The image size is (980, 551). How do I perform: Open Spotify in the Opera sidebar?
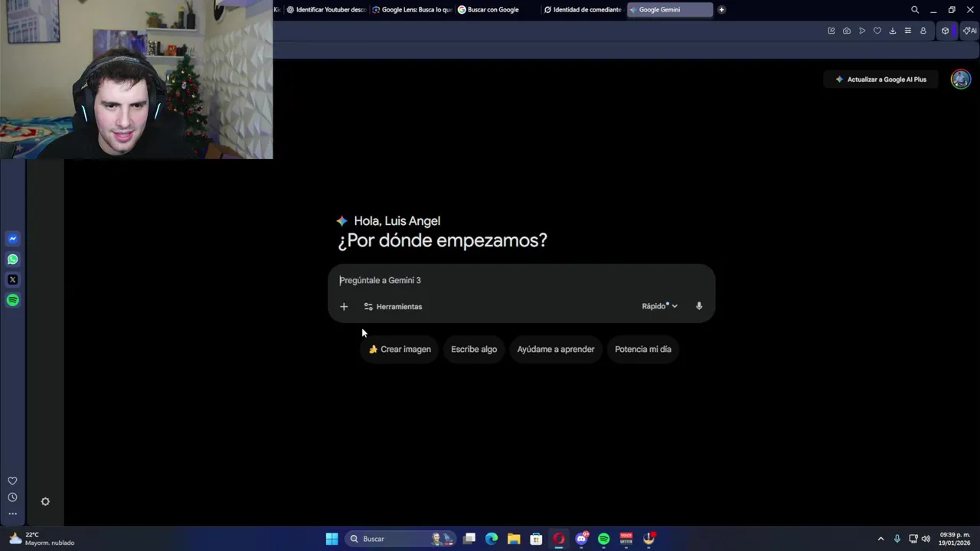click(12, 300)
